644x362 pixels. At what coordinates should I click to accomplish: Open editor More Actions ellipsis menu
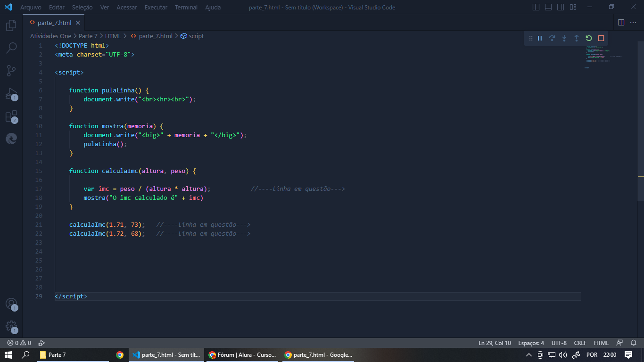tap(633, 23)
